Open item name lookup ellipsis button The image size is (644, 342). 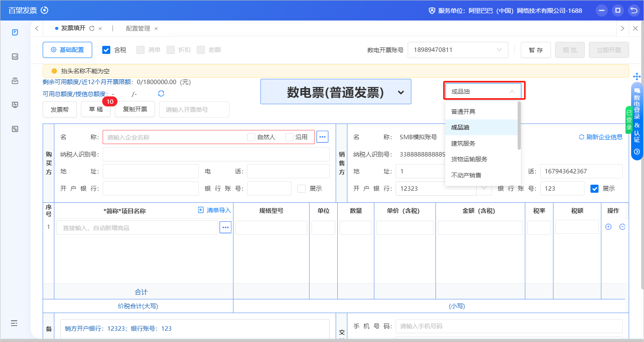click(225, 227)
